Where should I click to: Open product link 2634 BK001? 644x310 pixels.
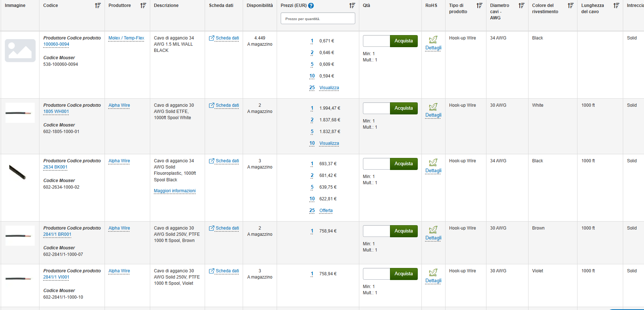55,167
